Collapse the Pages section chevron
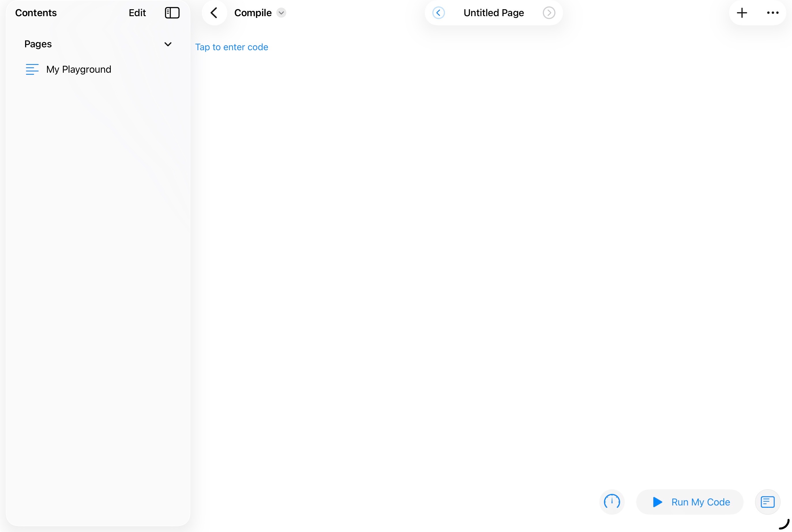792x532 pixels. pos(168,44)
